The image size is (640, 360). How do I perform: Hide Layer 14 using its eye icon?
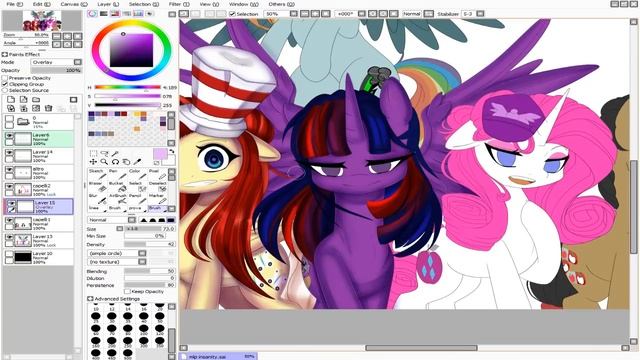click(x=9, y=153)
